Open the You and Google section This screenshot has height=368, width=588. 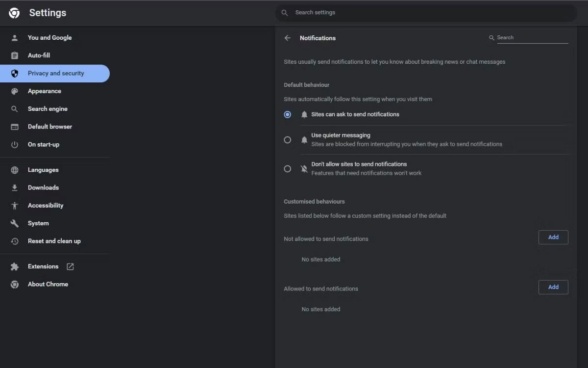(x=49, y=37)
